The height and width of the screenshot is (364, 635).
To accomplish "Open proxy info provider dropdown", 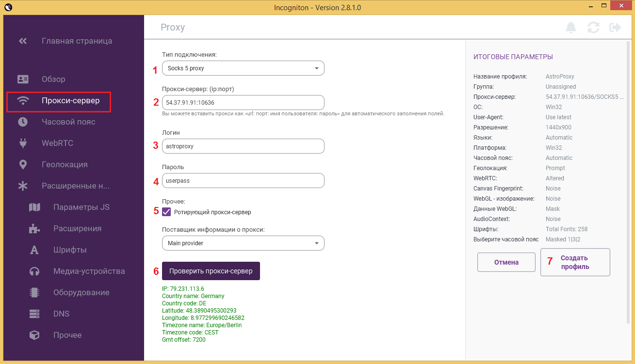I will [243, 243].
